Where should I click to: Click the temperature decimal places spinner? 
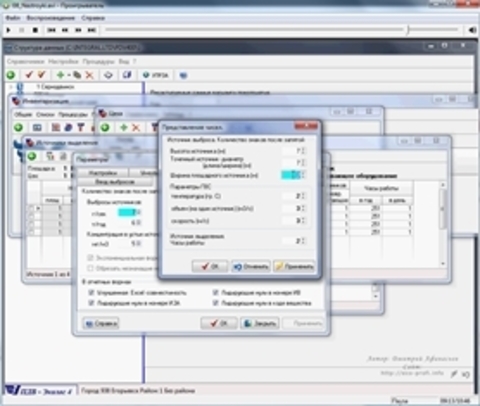[x=294, y=196]
